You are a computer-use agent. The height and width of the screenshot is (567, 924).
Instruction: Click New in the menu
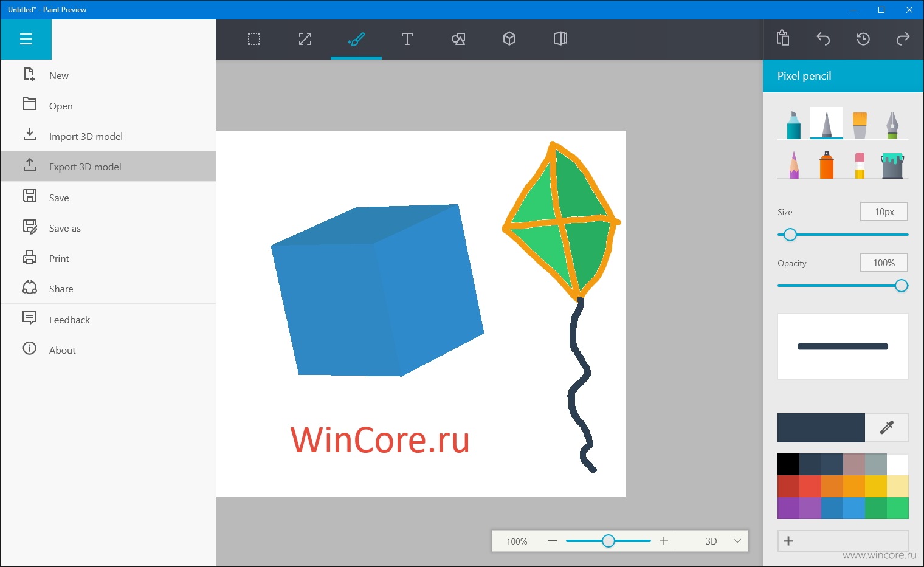[108, 75]
